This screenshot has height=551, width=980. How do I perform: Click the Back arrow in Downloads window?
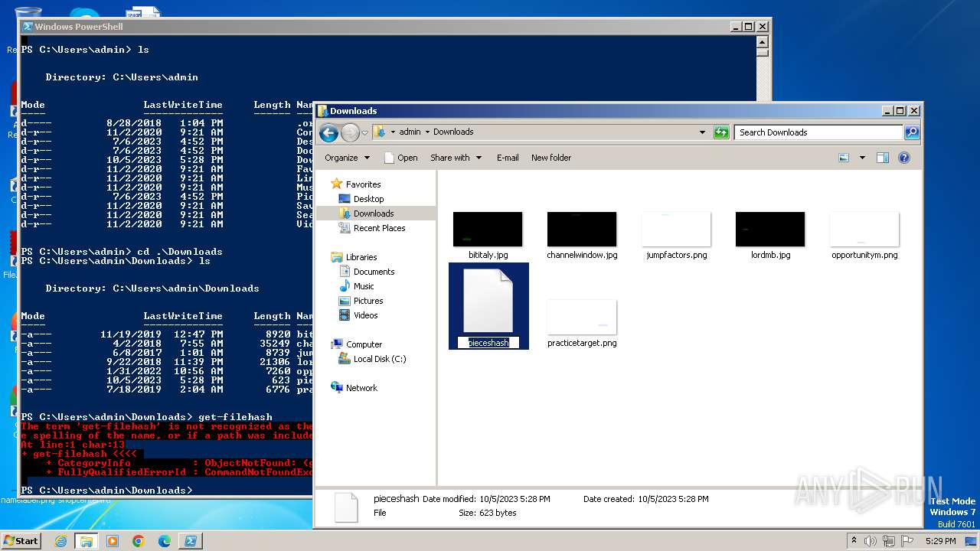click(328, 132)
